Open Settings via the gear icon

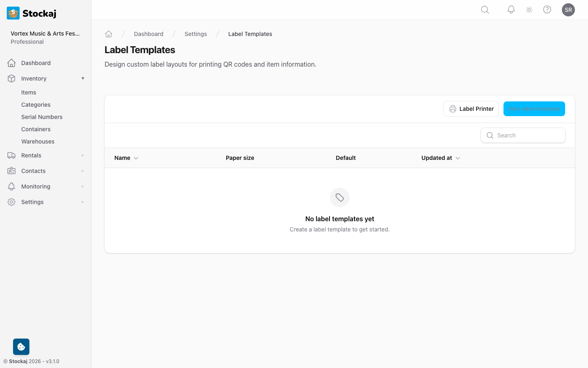point(11,202)
